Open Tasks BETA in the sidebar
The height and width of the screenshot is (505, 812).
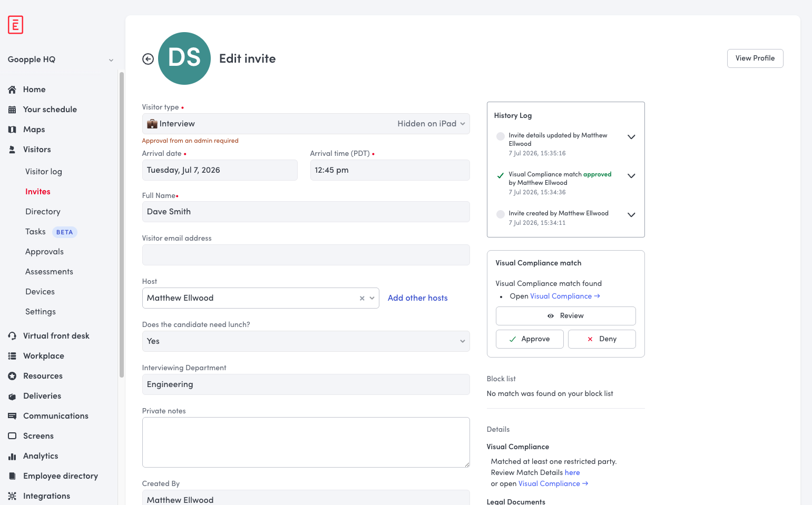[51, 232]
